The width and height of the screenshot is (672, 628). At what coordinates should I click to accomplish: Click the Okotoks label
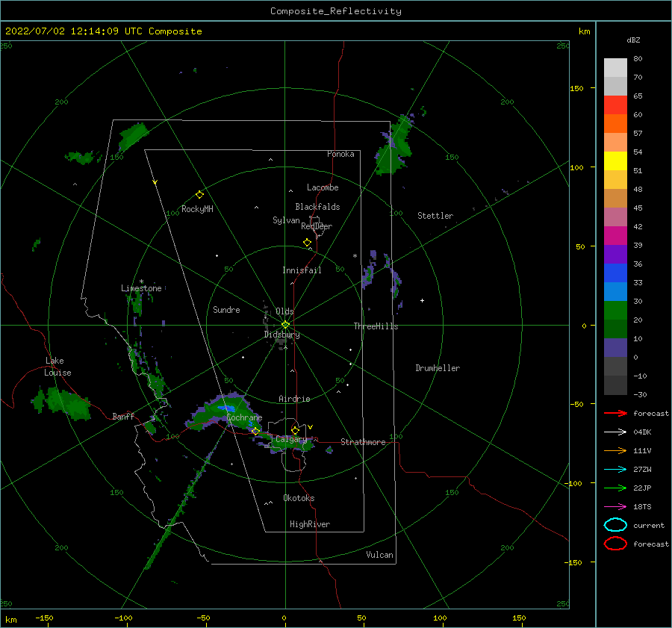click(299, 498)
